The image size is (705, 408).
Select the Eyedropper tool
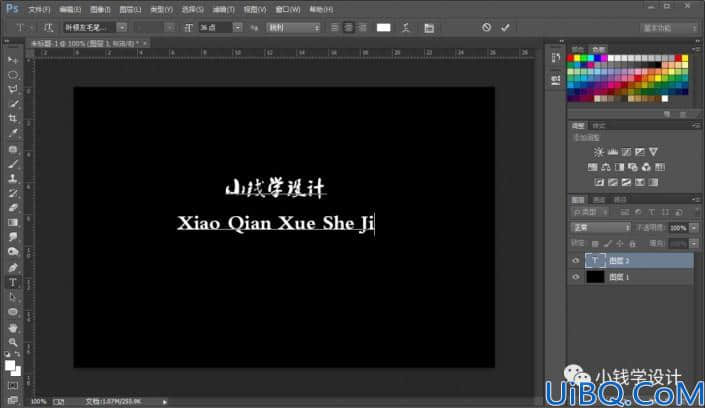tap(13, 133)
